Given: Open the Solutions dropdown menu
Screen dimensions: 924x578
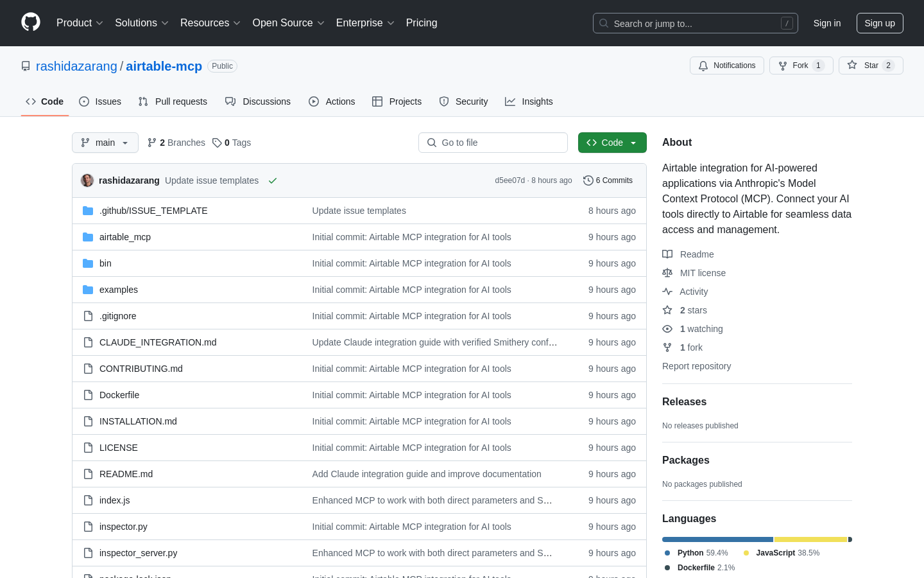Looking at the screenshot, I should (x=142, y=23).
